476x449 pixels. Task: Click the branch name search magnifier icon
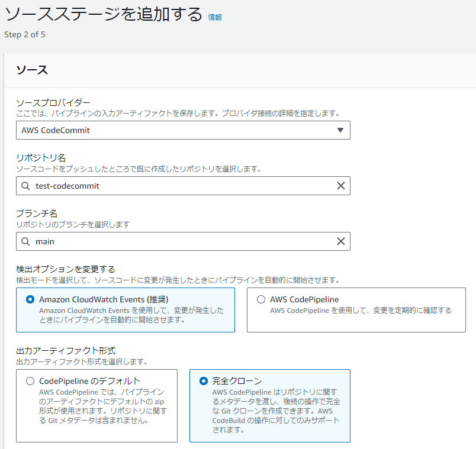click(25, 241)
